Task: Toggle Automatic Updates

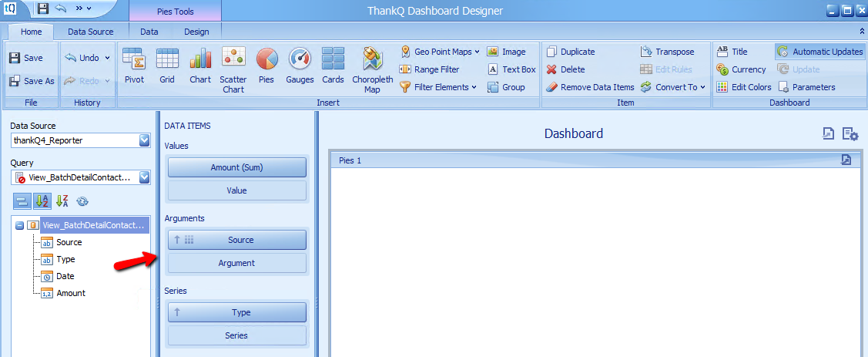Action: point(819,52)
